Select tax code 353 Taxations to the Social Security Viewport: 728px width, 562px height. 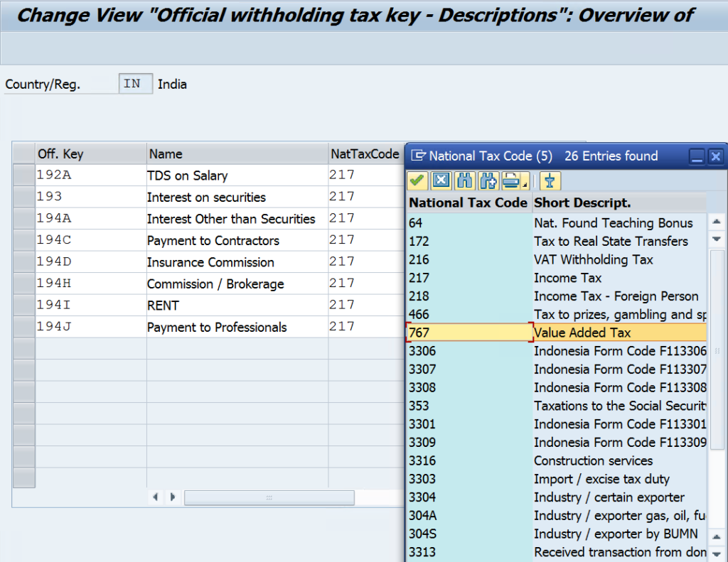(557, 406)
